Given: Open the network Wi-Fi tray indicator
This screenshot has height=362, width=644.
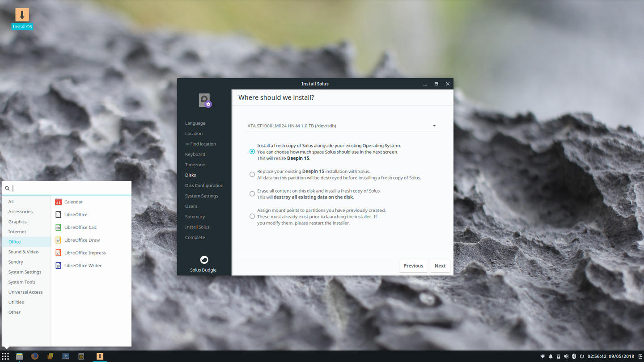Looking at the screenshot, I should coord(543,356).
